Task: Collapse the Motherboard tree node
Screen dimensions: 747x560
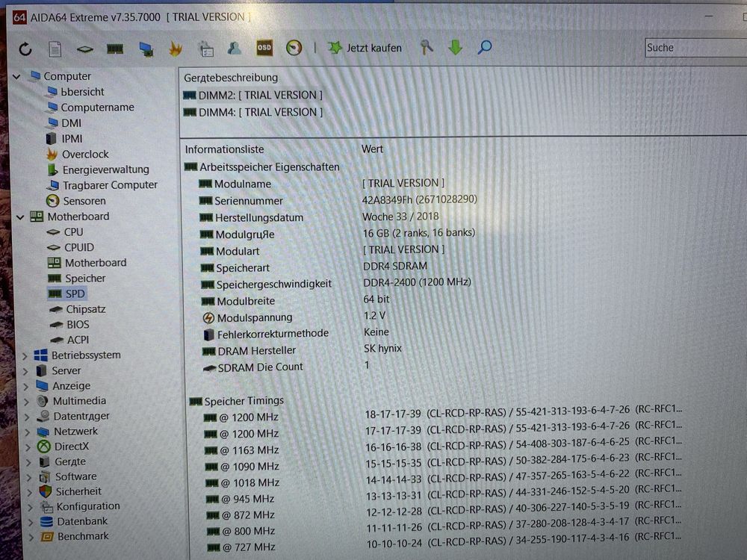Action: tap(20, 217)
